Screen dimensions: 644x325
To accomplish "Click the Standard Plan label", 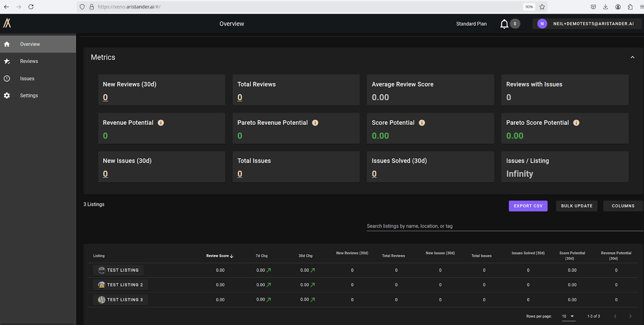I will pyautogui.click(x=471, y=24).
